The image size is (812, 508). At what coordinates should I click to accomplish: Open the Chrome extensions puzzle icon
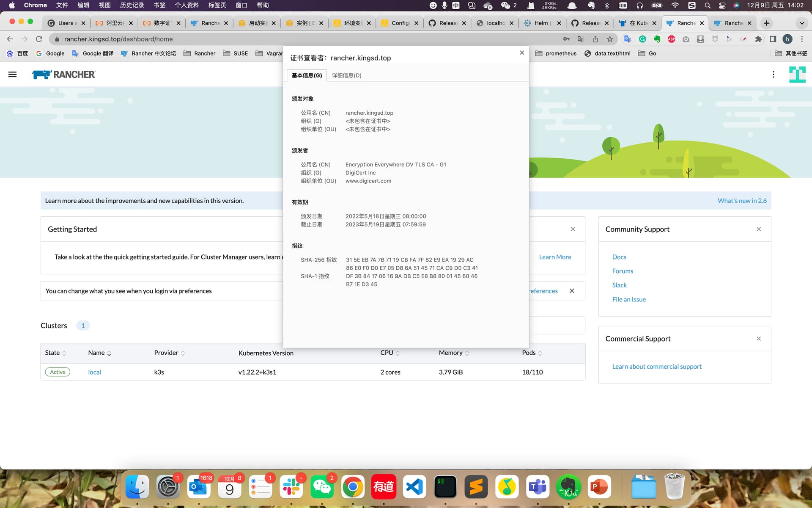[758, 39]
